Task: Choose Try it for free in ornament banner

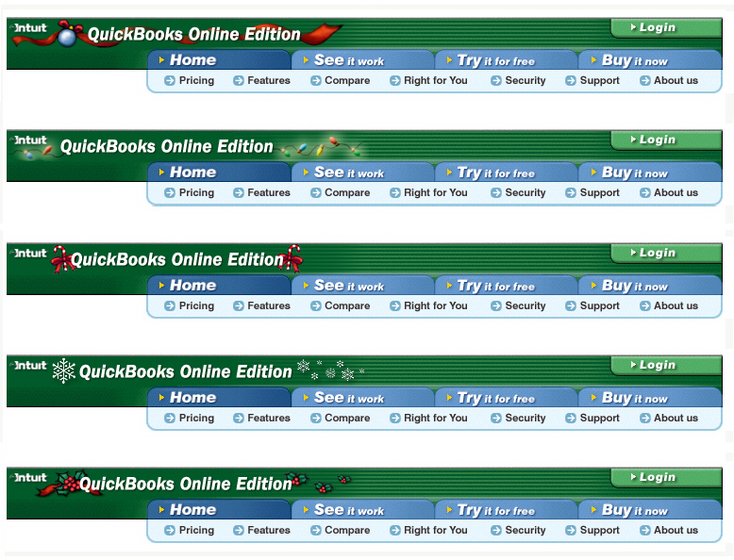Action: 507,60
